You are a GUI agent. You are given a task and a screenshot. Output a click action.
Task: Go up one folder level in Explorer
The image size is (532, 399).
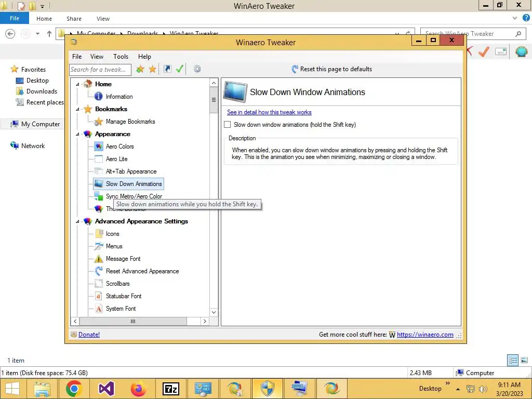point(49,34)
